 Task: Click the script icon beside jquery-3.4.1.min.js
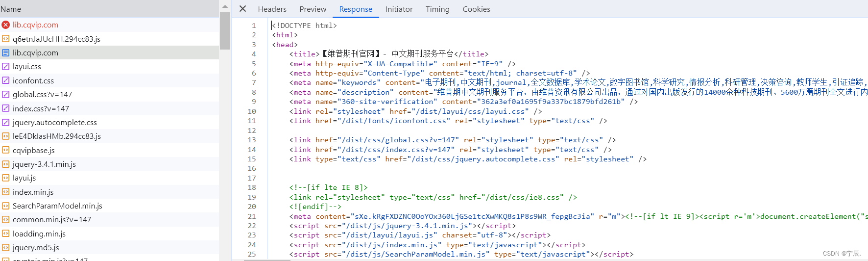click(x=6, y=164)
